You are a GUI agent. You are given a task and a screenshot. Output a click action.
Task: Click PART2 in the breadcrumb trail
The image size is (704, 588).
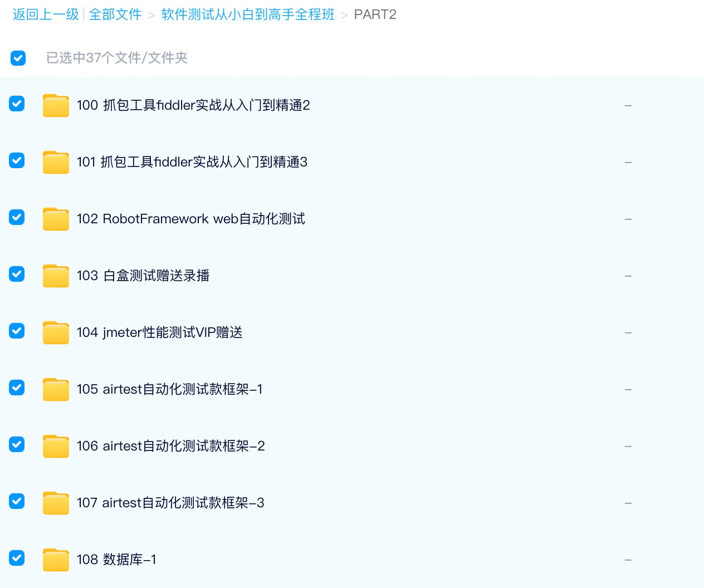pyautogui.click(x=375, y=14)
